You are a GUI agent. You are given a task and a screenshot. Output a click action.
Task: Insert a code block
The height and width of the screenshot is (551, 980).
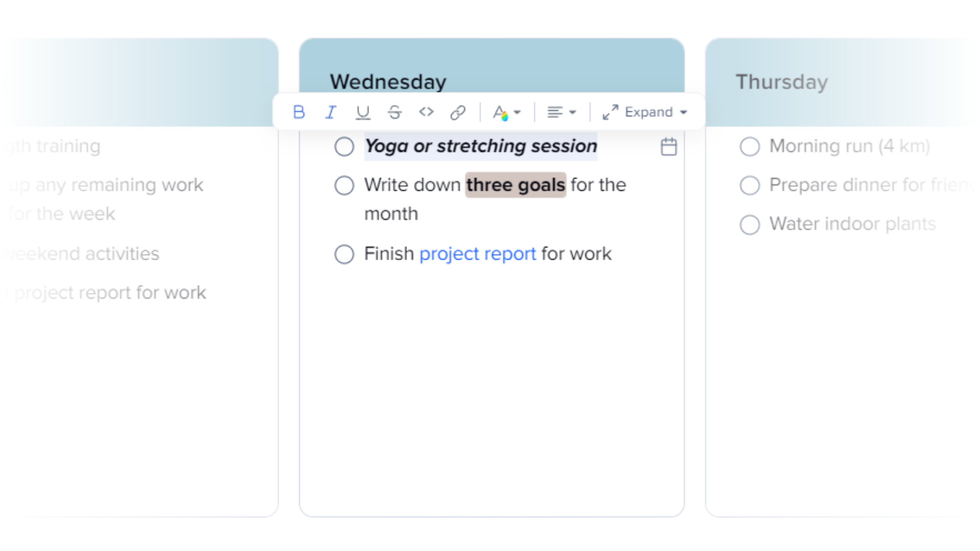tap(426, 112)
